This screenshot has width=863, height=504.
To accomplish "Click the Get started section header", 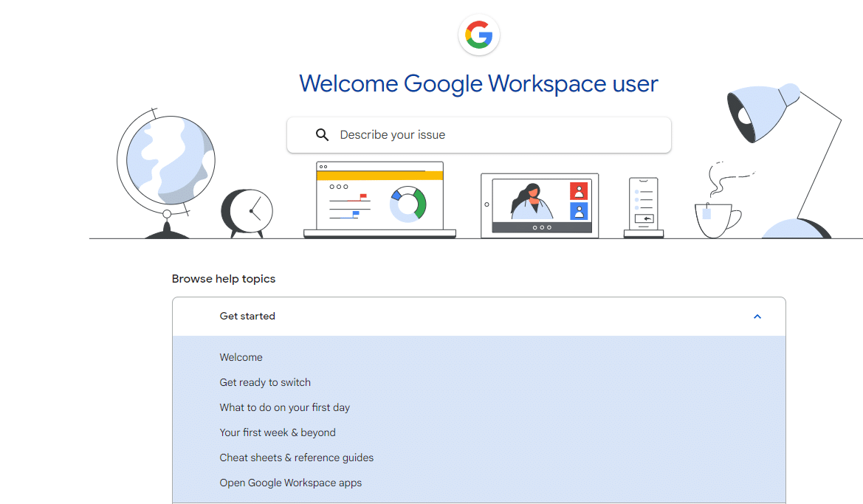I will (x=479, y=317).
